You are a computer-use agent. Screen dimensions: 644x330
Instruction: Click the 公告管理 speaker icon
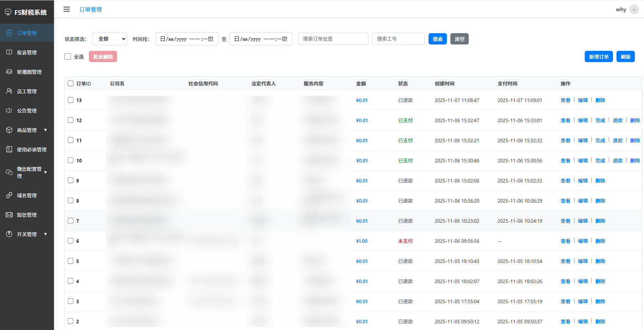tap(9, 110)
